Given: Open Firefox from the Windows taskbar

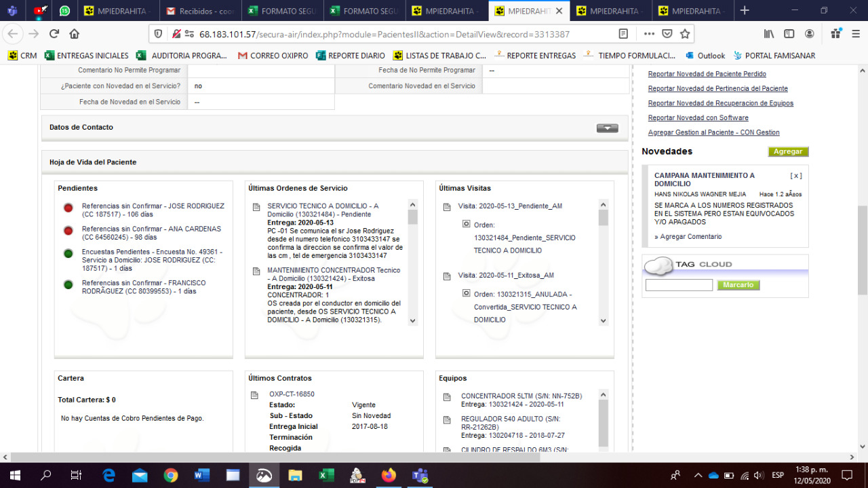Looking at the screenshot, I should tap(389, 475).
